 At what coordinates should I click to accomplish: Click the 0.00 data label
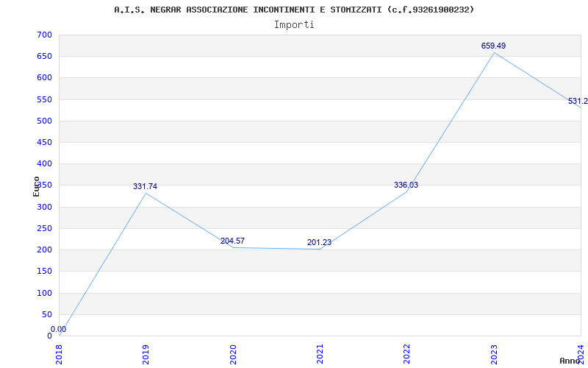pyautogui.click(x=59, y=329)
